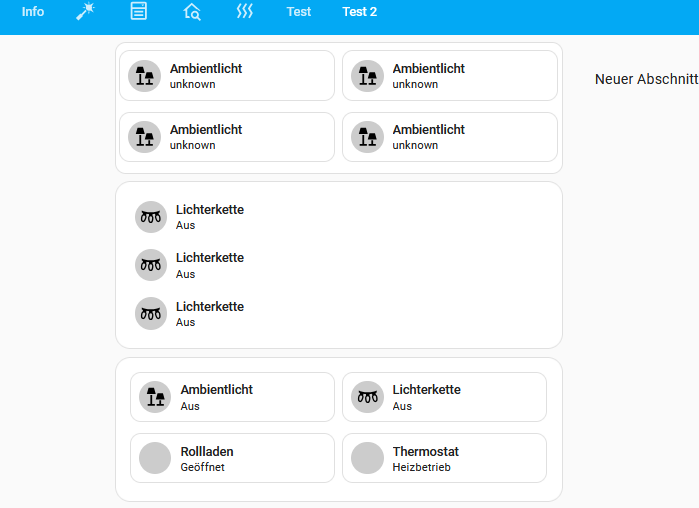Open bottom-left Ambientlicht unknown tile in top card
The width and height of the screenshot is (699, 508).
[x=227, y=137]
